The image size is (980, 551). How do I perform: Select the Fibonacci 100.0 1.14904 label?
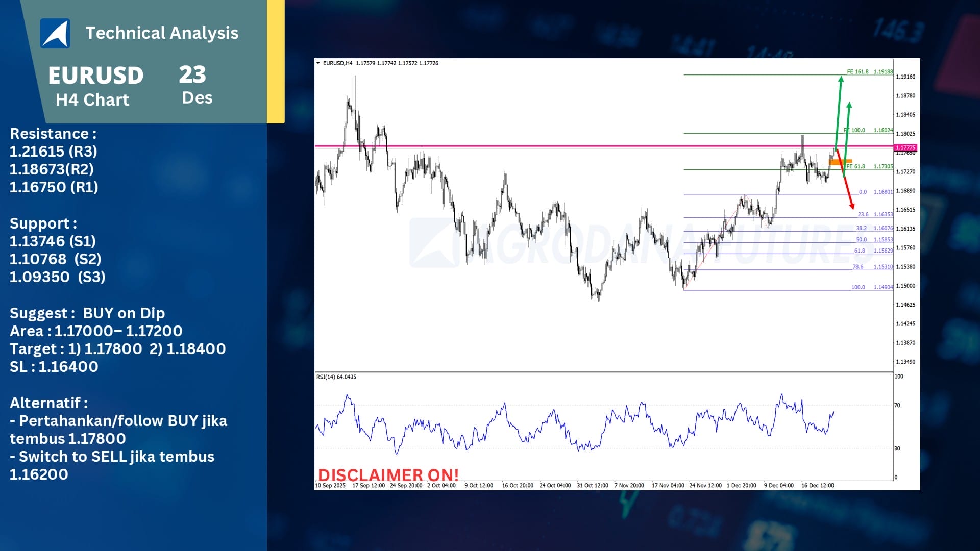pos(872,287)
